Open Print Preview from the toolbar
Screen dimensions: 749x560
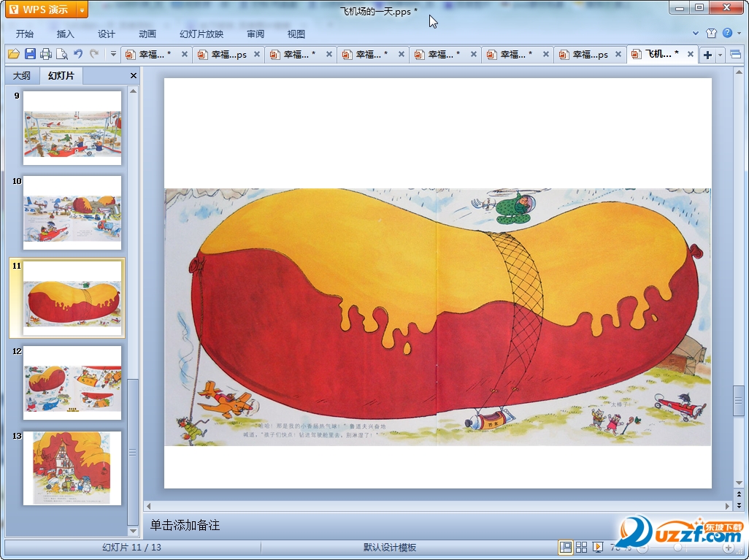62,54
